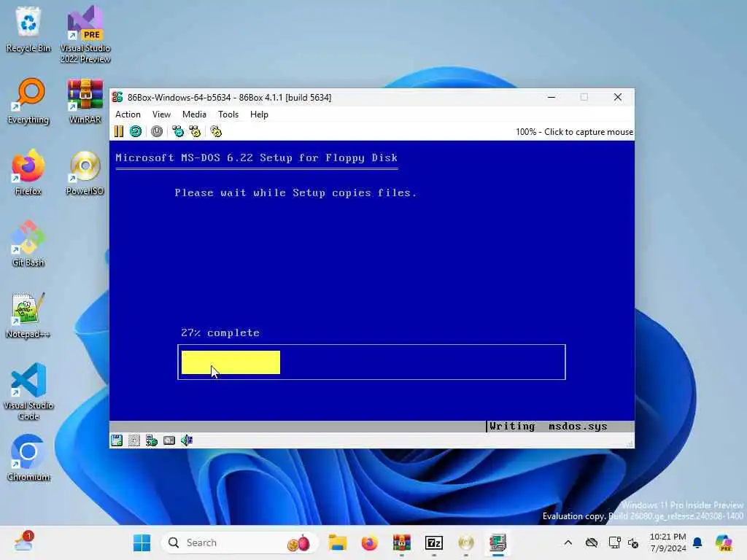Open Everything search desktop shortcut
Image resolution: width=747 pixels, height=560 pixels.
(28, 101)
